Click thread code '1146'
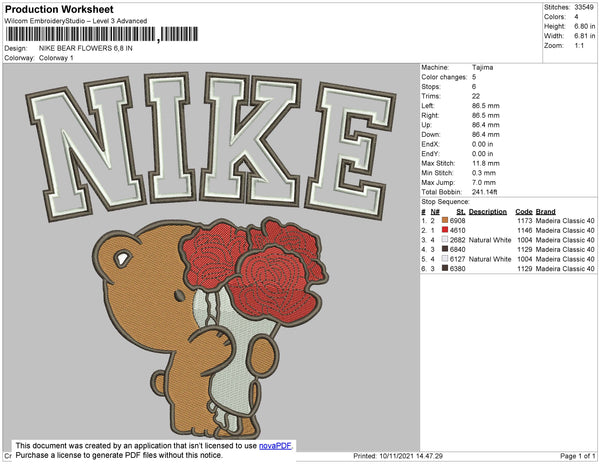The image size is (600, 464). (x=525, y=230)
